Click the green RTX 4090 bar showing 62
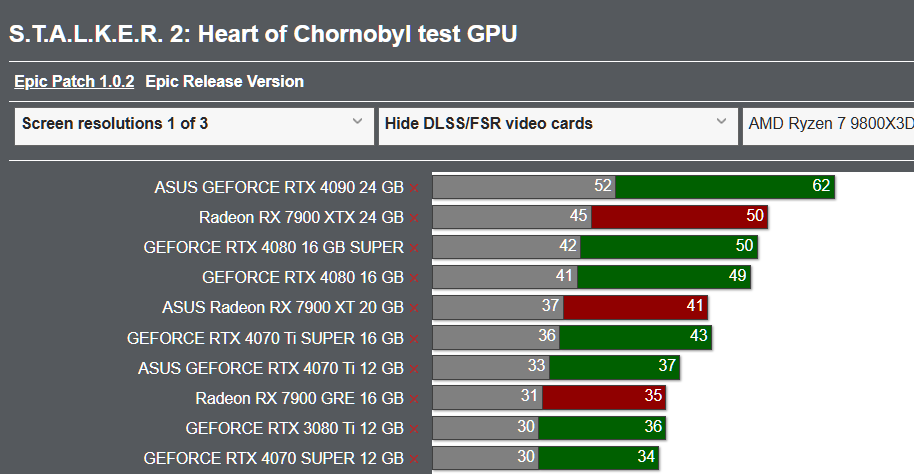 click(725, 187)
